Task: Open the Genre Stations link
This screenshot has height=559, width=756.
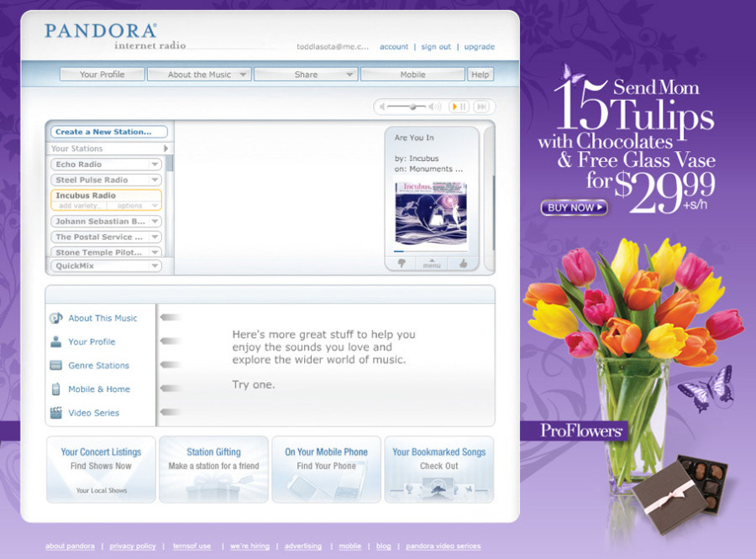Action: pos(99,365)
